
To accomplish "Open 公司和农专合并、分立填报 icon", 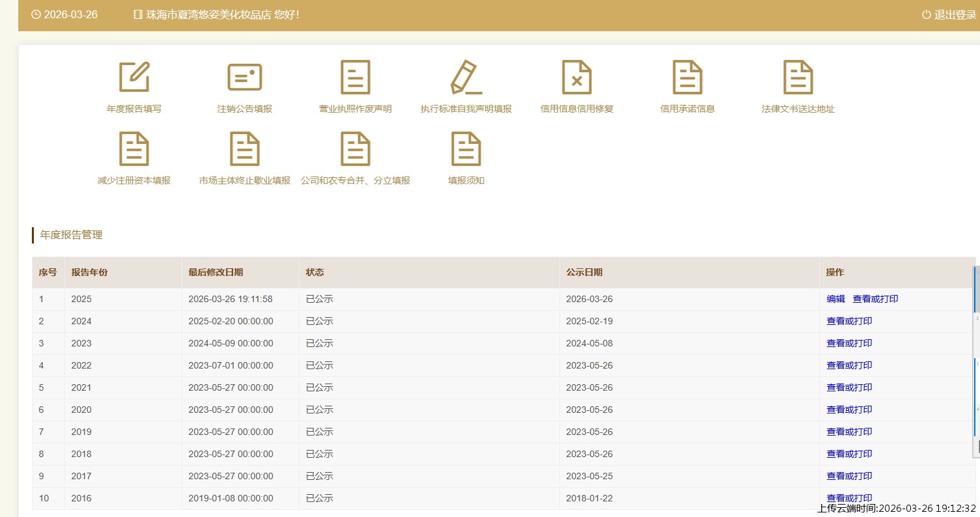I will point(356,149).
